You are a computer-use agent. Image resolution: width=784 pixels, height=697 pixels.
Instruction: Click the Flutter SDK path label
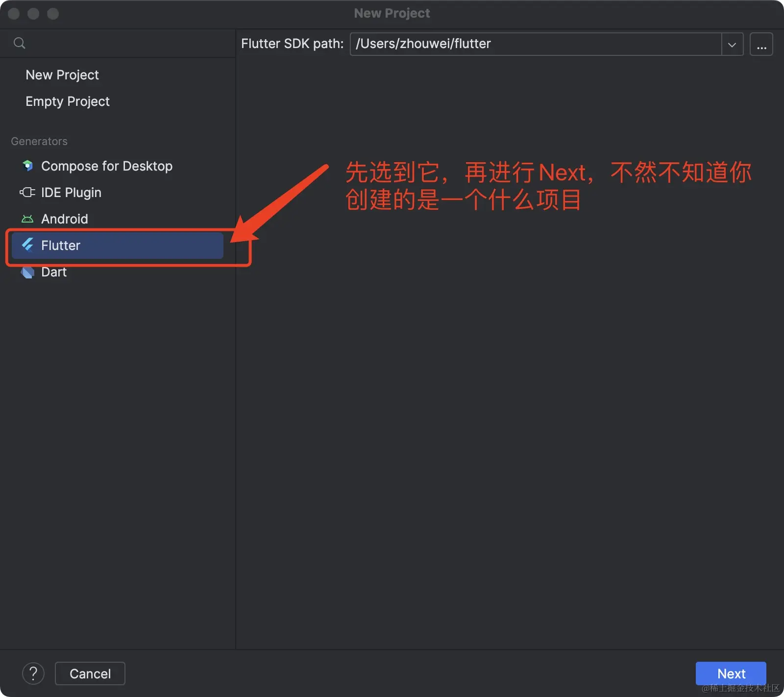[293, 44]
